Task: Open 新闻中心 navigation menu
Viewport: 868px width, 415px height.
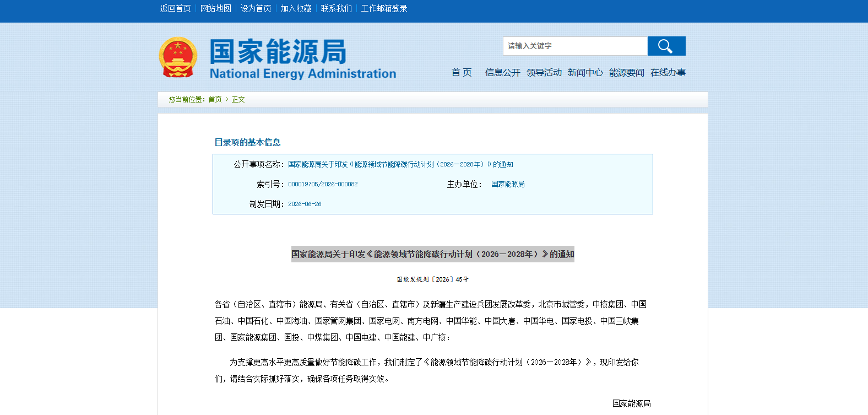Action: (585, 73)
